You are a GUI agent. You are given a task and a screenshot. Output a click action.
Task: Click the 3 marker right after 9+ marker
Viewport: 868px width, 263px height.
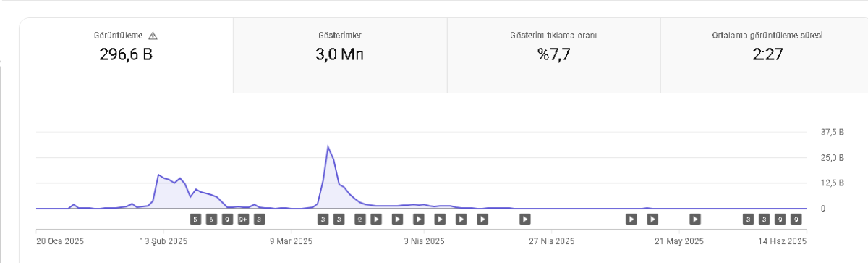259,218
